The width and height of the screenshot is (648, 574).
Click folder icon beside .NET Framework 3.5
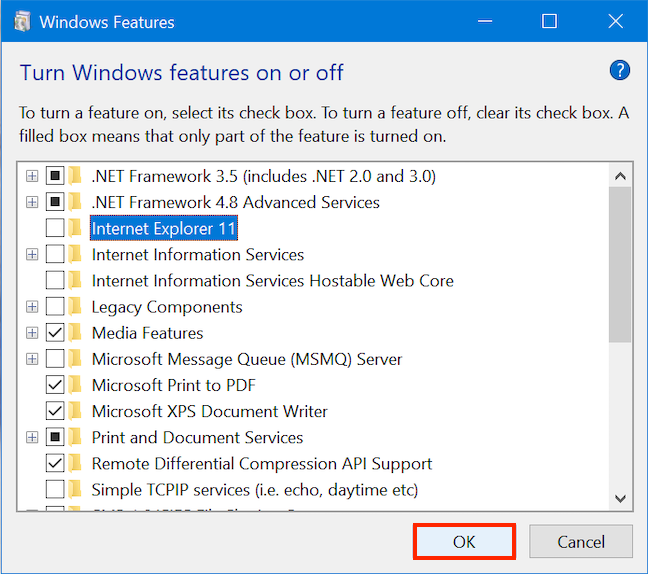click(75, 176)
